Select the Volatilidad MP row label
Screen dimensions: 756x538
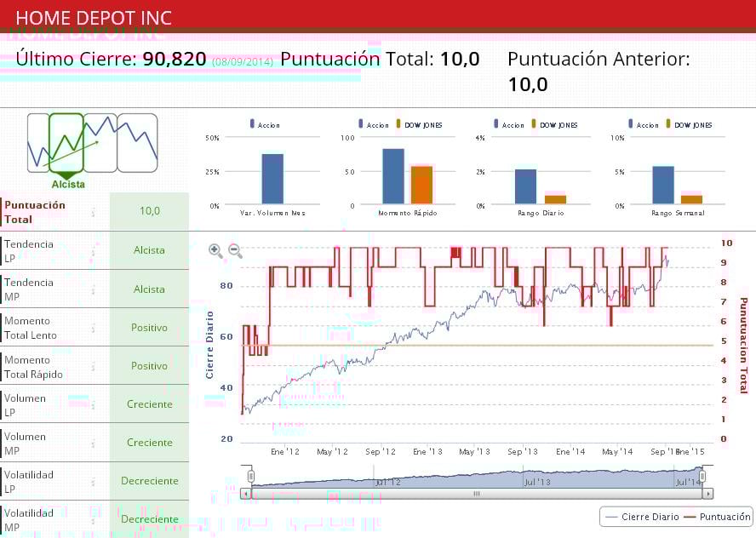[29, 520]
